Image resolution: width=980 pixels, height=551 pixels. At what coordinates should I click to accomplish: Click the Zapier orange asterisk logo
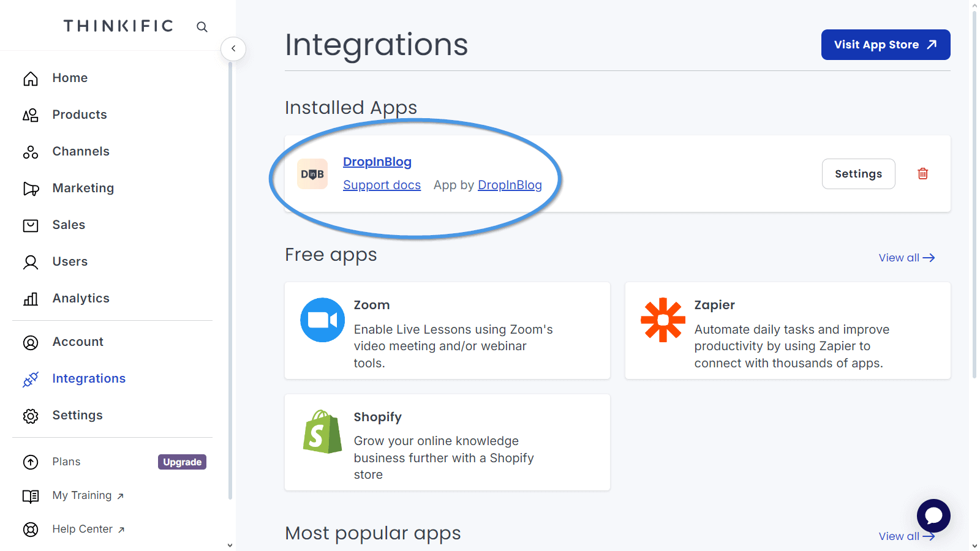point(663,320)
